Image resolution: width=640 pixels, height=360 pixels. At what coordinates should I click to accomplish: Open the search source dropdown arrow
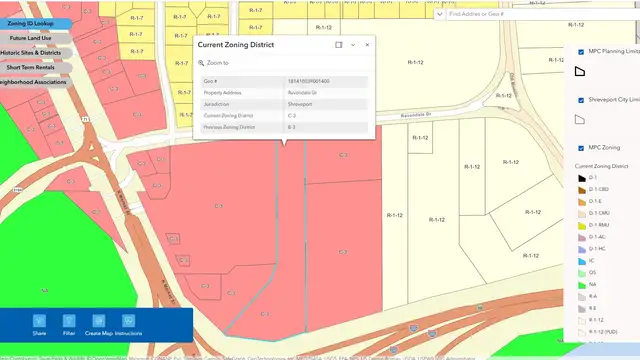(440, 14)
